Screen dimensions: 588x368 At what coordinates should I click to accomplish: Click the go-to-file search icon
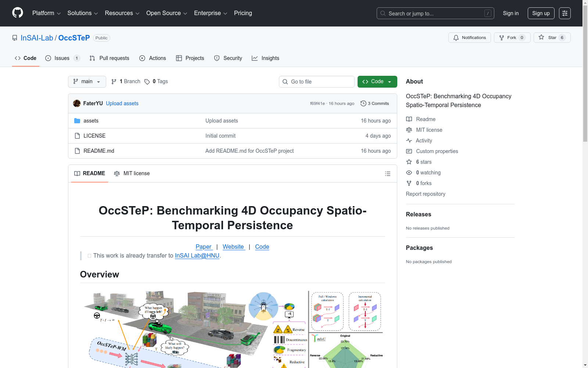tap(285, 82)
